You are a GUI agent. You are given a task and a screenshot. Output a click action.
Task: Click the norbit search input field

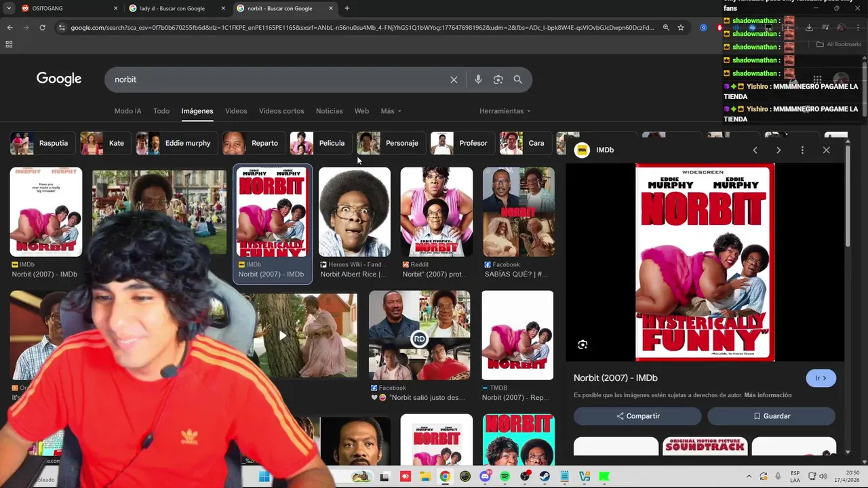(x=278, y=79)
